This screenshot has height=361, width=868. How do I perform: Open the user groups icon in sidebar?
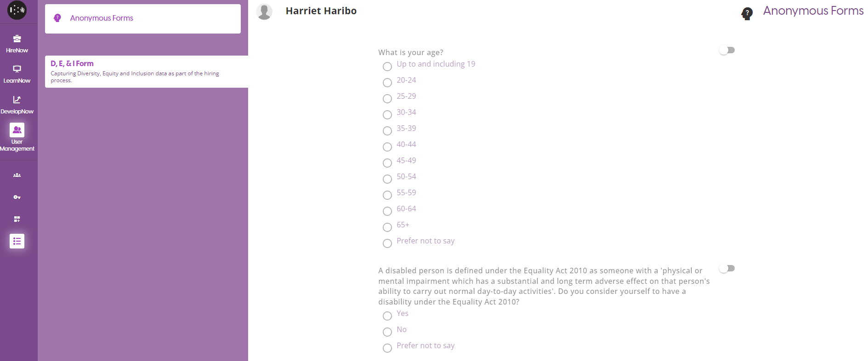coord(17,175)
